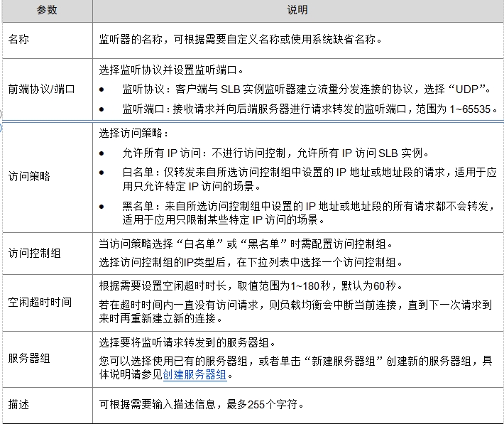Click the line 选择监听协议并设置监听端口
This screenshot has height=424, width=504.
pyautogui.click(x=171, y=70)
